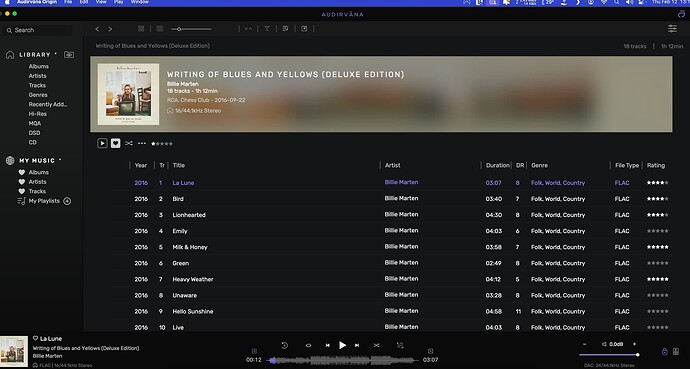Open Library Albums in sidebar

[39, 66]
